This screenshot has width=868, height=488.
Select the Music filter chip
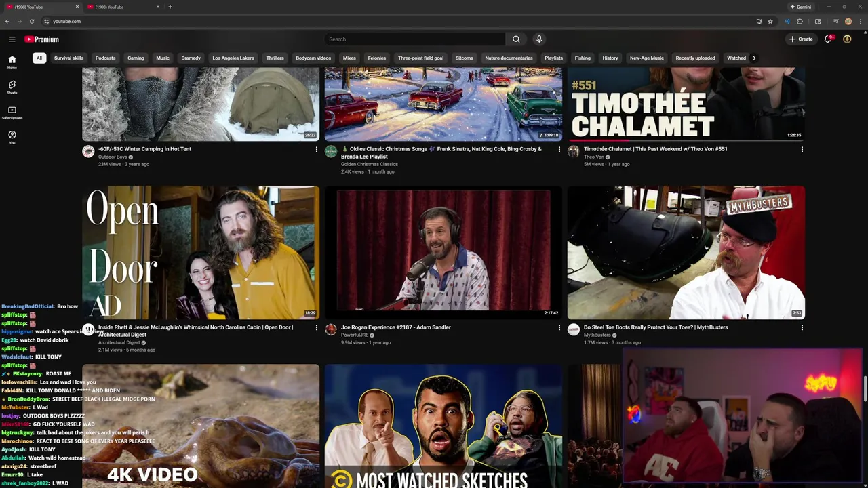point(163,58)
